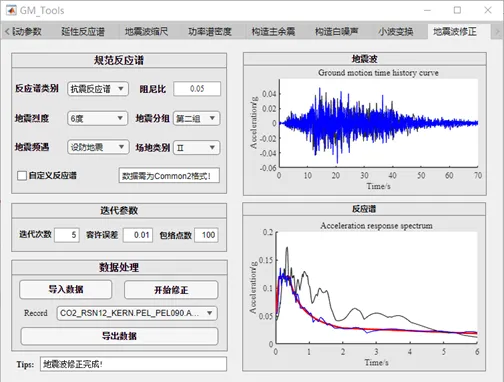This screenshot has width=504, height=382.
Task: Click the MATLAB icon in title bar
Action: click(11, 10)
